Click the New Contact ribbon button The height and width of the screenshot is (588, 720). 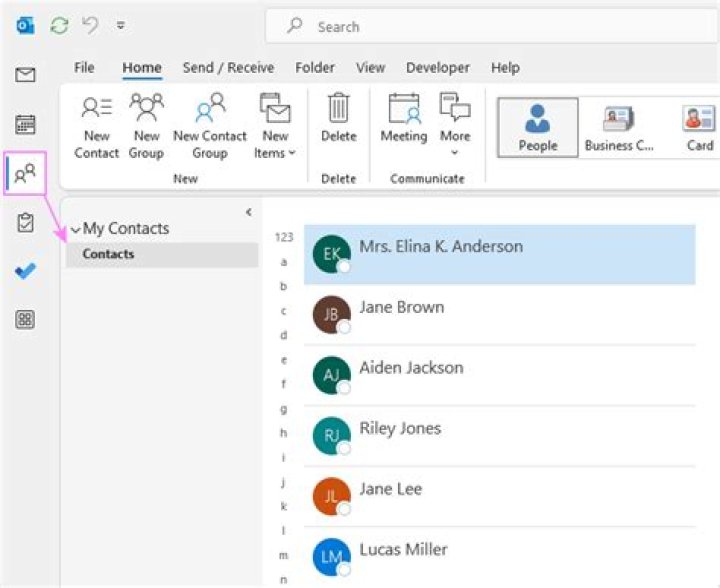coord(97,126)
